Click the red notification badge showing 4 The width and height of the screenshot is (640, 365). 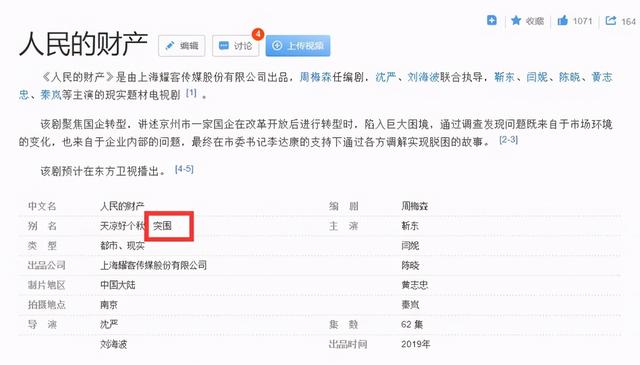pos(258,34)
